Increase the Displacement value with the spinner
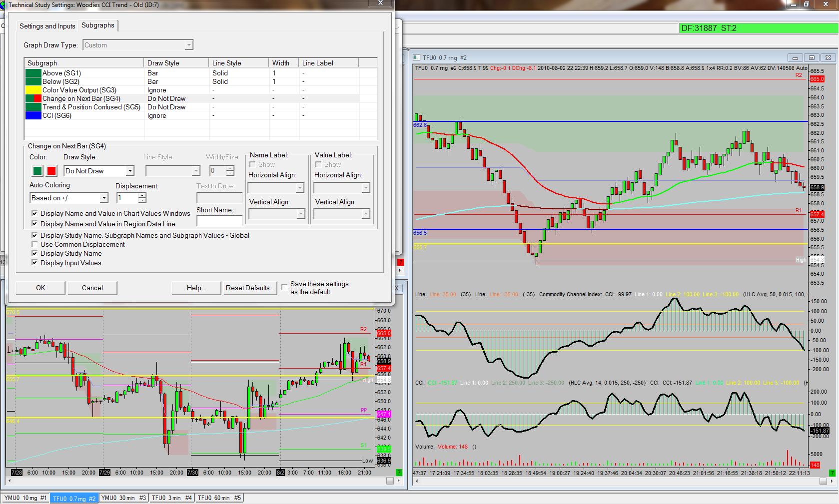 point(142,195)
